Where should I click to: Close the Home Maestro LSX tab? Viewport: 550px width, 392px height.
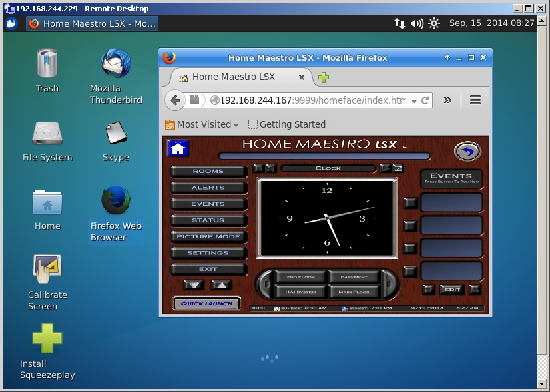coord(301,77)
